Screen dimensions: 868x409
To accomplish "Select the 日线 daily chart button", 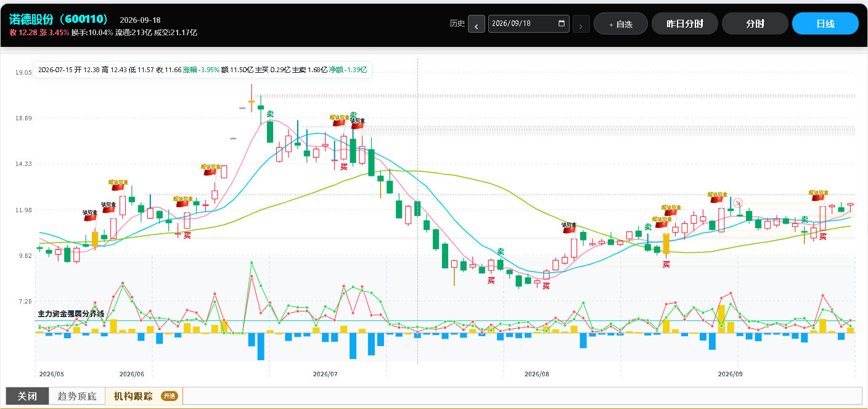I will (825, 24).
